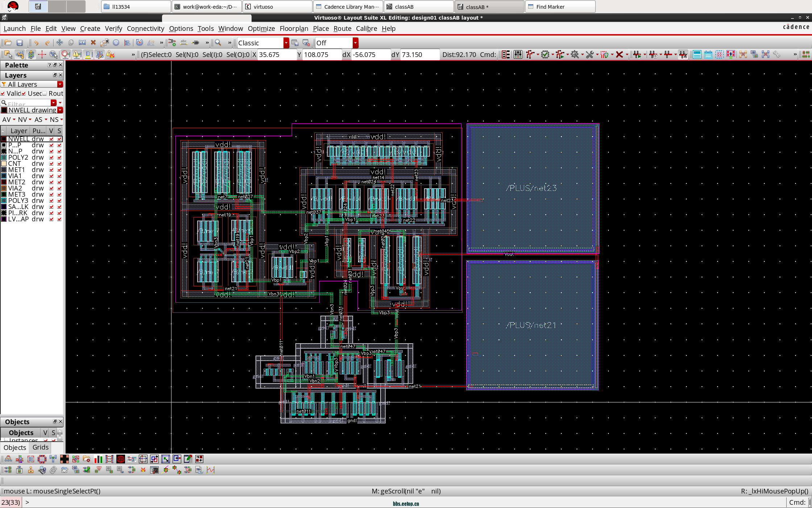The height and width of the screenshot is (508, 812).
Task: Uncheck the Valid layers checkbox
Action: tap(3, 94)
